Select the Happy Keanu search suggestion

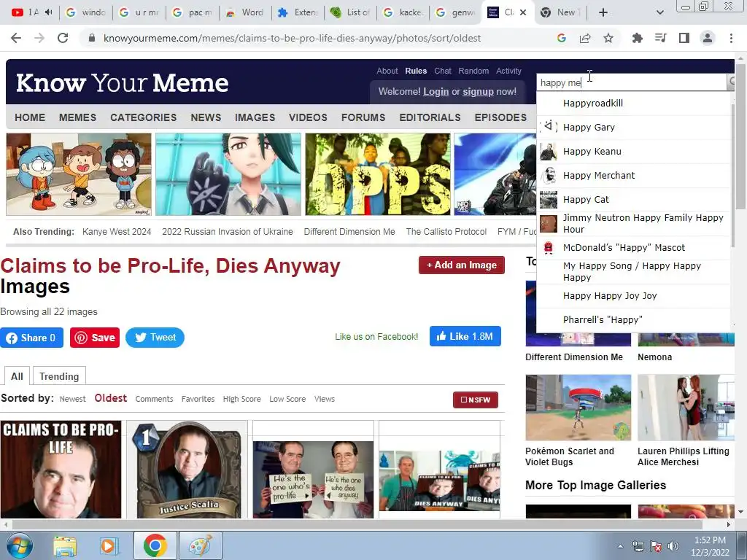click(x=634, y=152)
